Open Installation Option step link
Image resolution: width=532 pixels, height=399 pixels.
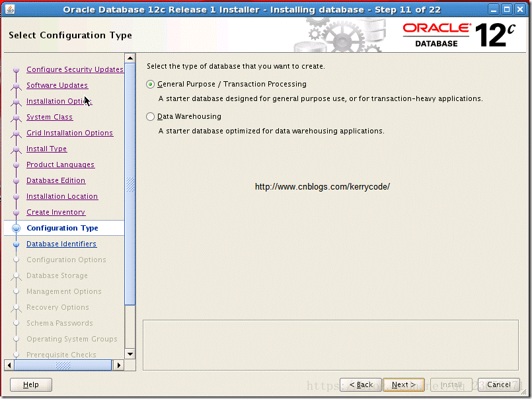point(59,101)
